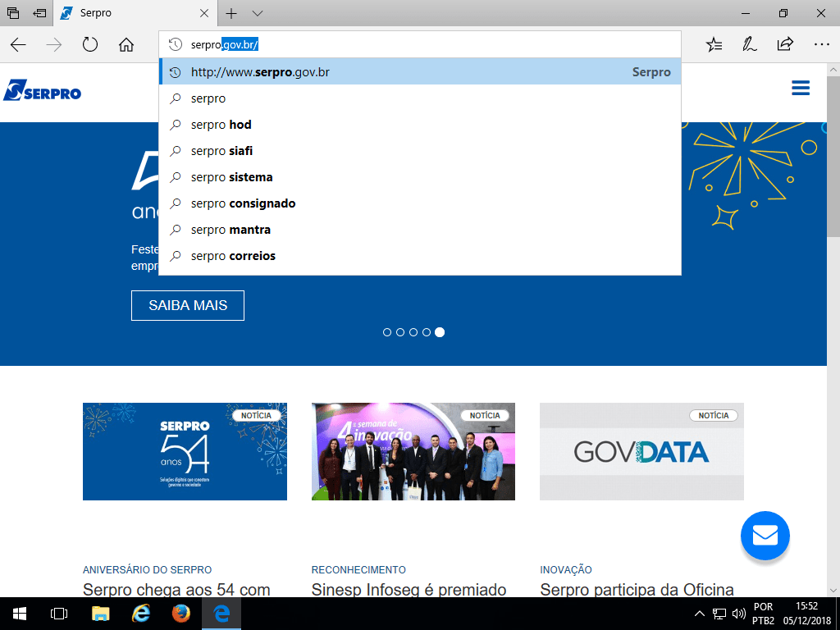Viewport: 840px width, 630px height.
Task: Open the GOVDATA news thumbnail
Action: [641, 451]
